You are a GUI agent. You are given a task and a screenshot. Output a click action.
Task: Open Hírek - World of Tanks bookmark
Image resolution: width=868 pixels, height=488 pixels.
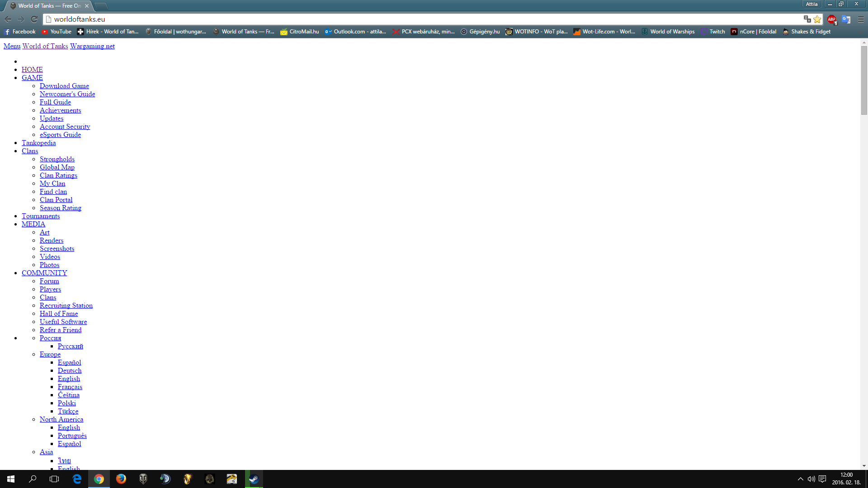coord(108,32)
